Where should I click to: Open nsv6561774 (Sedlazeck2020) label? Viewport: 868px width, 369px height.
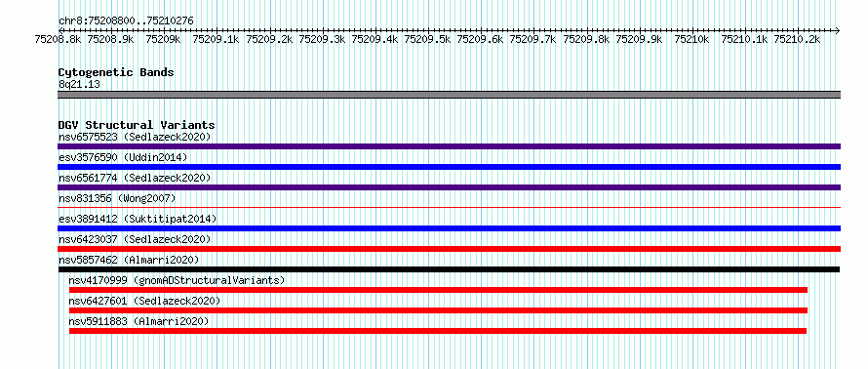point(135,178)
